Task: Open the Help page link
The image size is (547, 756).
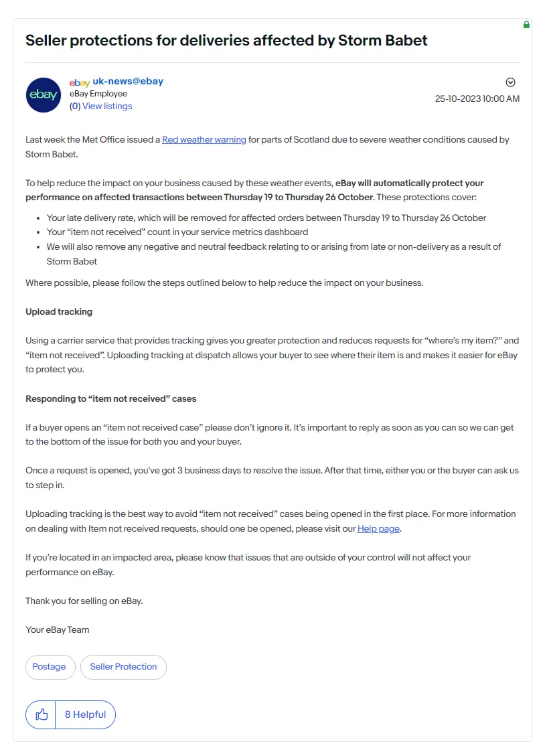Action: click(x=378, y=528)
